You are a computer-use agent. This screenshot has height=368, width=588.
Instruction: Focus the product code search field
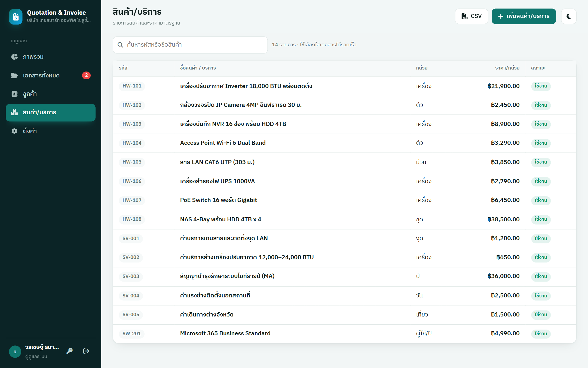190,45
